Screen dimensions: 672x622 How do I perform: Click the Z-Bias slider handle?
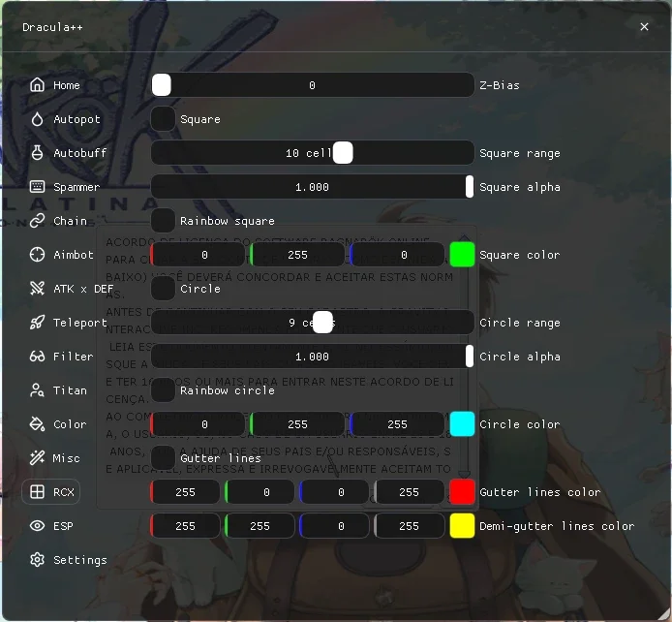pos(162,85)
